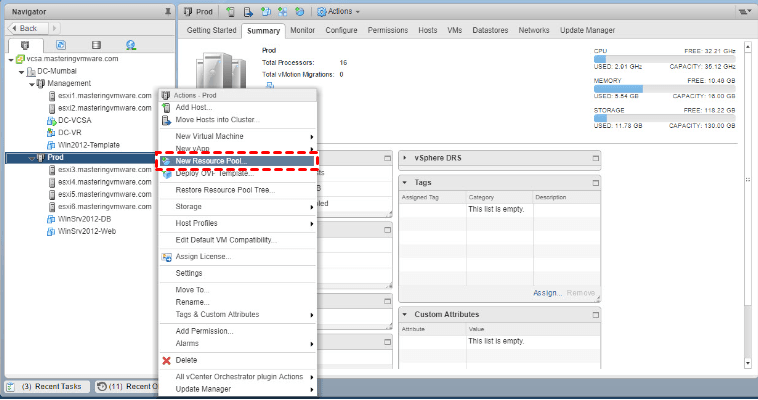The height and width of the screenshot is (400, 758).
Task: Switch to the Getting Started tab
Action: click(x=211, y=30)
